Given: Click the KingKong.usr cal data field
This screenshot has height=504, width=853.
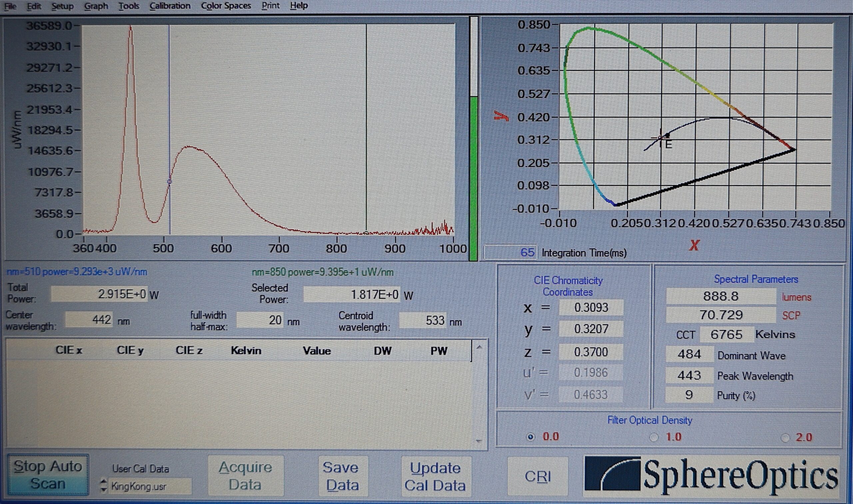Looking at the screenshot, I should point(150,486).
